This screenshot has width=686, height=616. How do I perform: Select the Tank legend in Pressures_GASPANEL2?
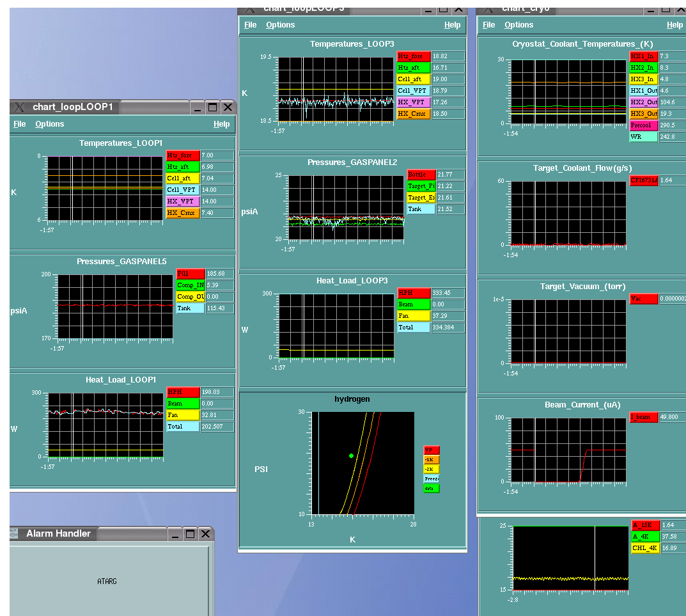(421, 209)
